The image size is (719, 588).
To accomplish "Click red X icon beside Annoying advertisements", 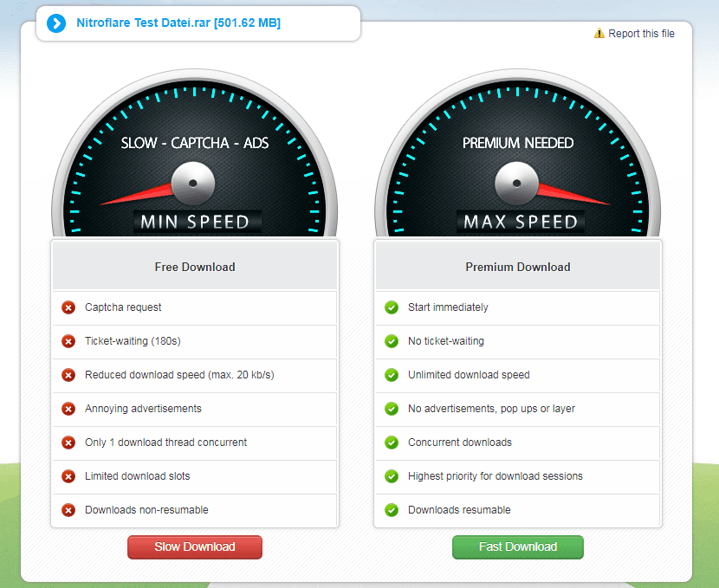I will point(68,409).
